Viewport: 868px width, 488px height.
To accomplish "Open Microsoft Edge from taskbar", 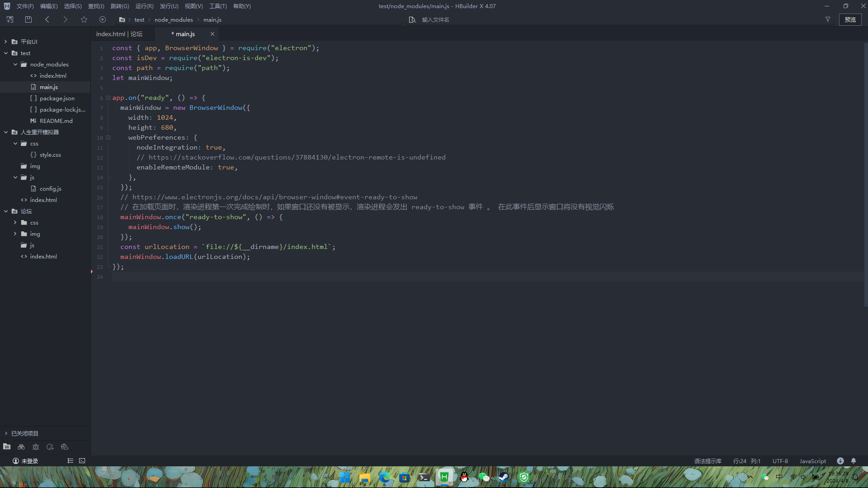I will (x=385, y=477).
